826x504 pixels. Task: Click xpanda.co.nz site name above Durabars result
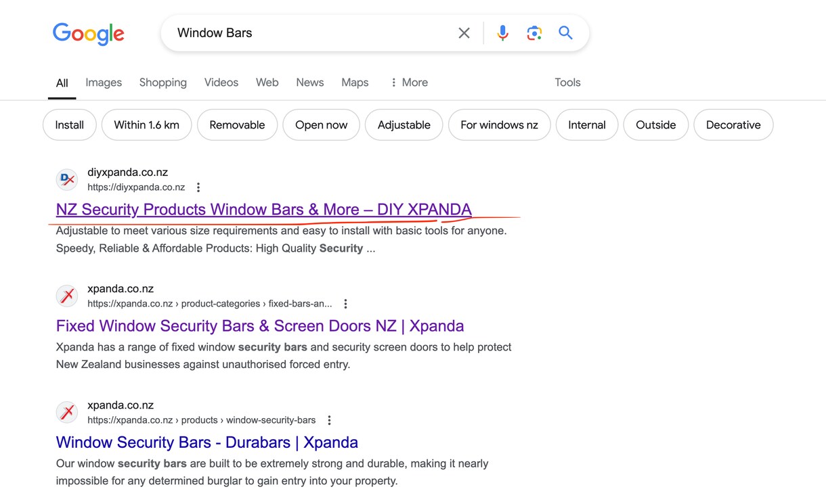click(121, 405)
